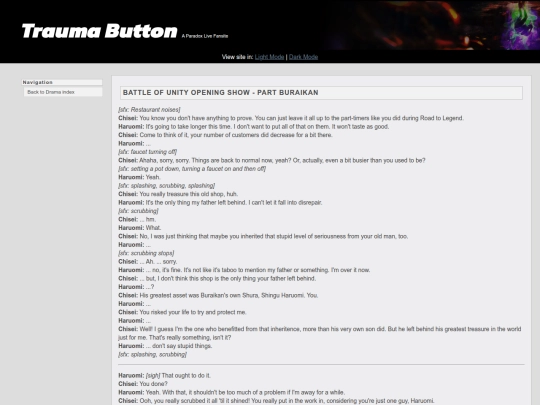Click the 'A Paradox Live Fansite' tagline
This screenshot has width=540, height=405.
tap(205, 36)
